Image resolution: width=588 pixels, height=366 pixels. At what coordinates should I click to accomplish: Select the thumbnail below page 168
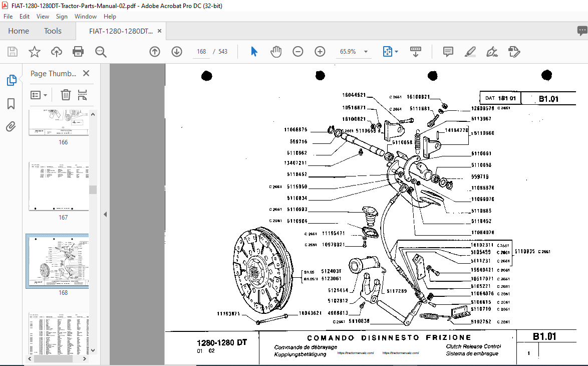point(59,333)
